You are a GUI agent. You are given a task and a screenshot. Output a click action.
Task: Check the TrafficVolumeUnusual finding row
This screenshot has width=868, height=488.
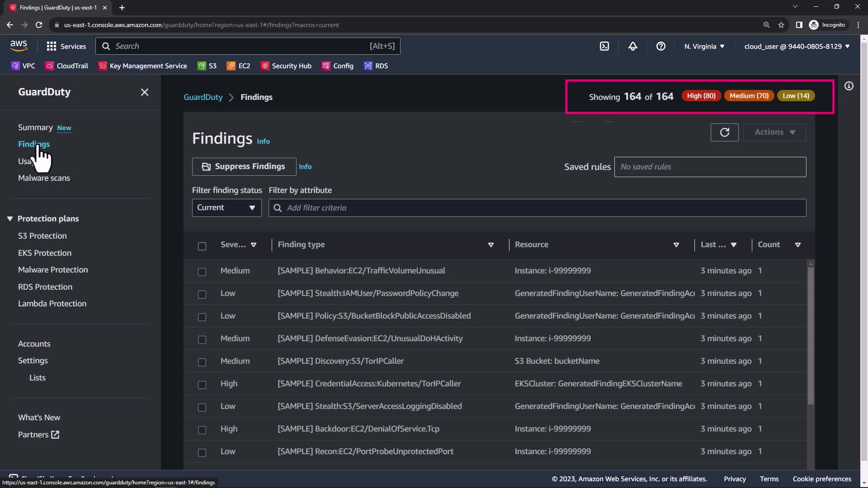[202, 272]
